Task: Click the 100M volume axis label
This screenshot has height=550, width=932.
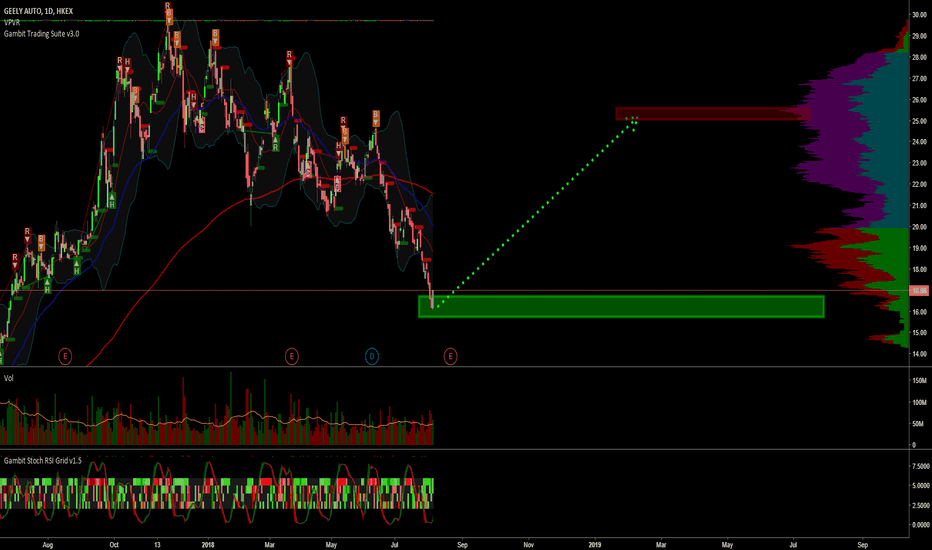Action: tap(919, 403)
